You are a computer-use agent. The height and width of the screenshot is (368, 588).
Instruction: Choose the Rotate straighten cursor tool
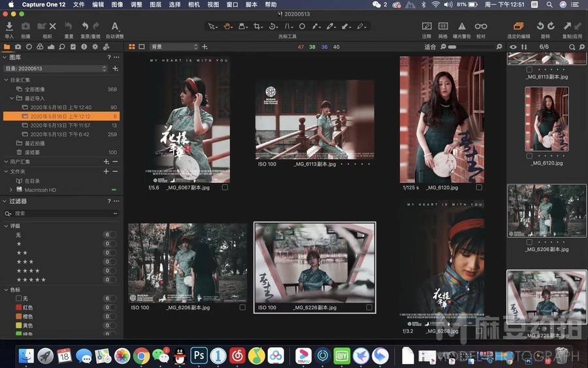click(x=272, y=26)
